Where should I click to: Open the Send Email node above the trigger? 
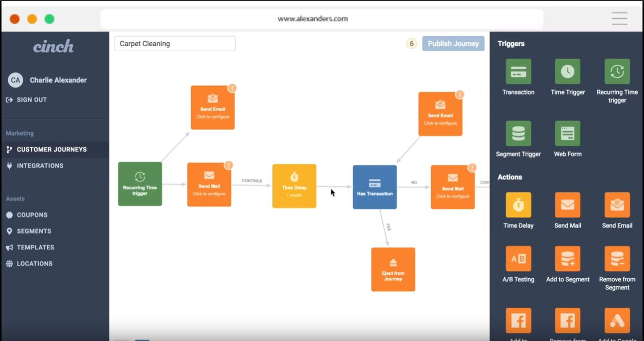point(213,107)
